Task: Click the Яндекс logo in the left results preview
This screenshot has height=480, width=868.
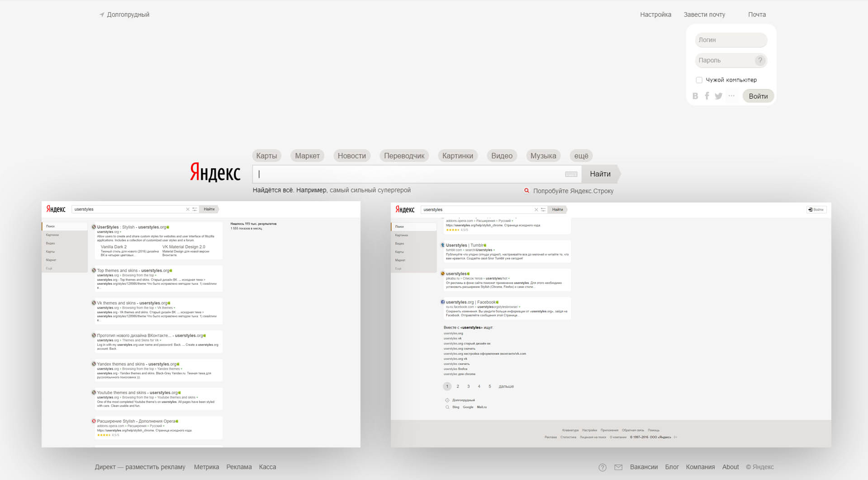Action: [x=56, y=209]
